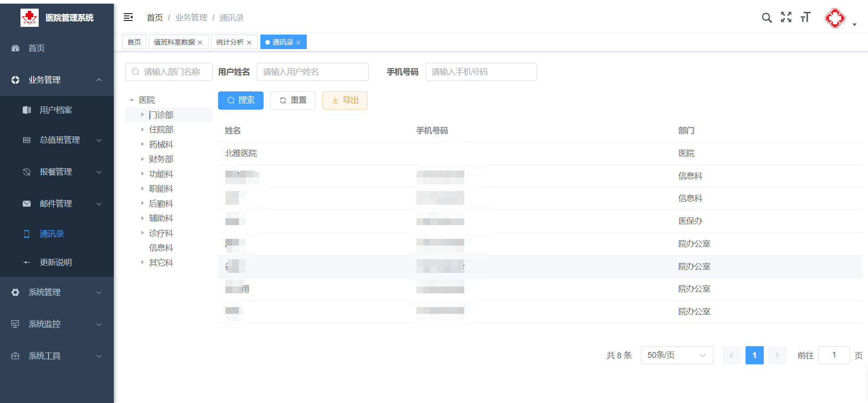Collapse sidebar using the hamburger icon
This screenshot has height=403, width=868.
coord(128,17)
